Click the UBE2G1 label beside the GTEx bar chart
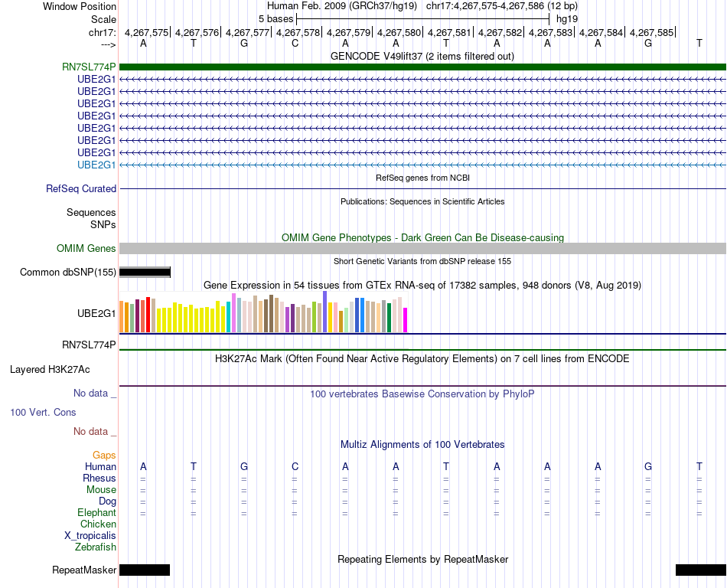The width and height of the screenshot is (727, 588). [x=96, y=313]
